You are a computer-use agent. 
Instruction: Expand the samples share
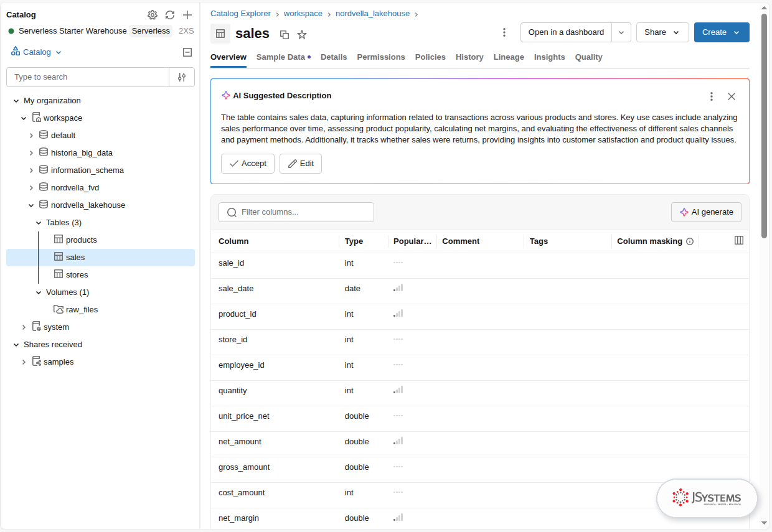(24, 362)
